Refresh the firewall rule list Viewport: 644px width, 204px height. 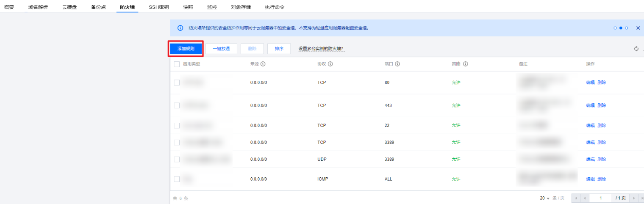pos(636,49)
